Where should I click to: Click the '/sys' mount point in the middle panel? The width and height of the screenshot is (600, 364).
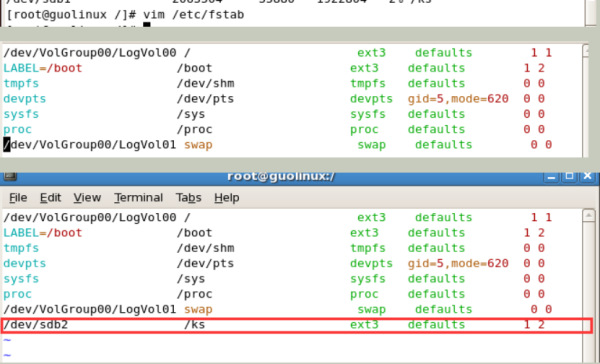point(191,114)
